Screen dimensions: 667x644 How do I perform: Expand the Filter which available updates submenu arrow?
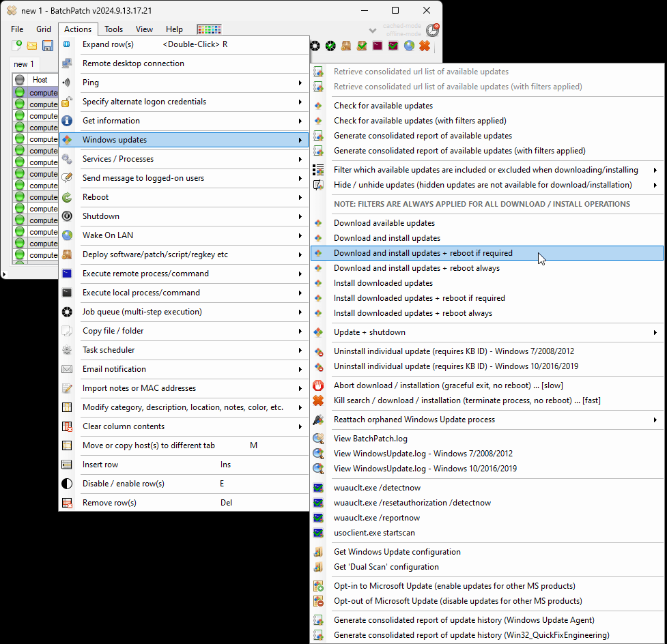point(655,171)
